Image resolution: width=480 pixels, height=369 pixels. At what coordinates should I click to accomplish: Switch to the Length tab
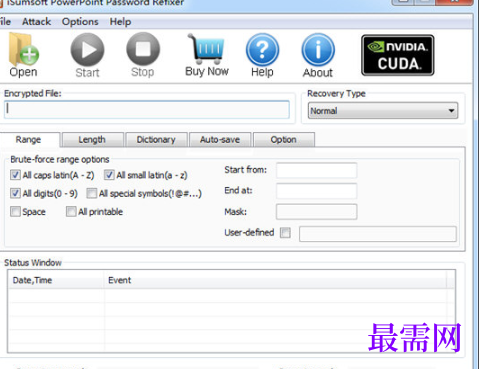(x=92, y=140)
